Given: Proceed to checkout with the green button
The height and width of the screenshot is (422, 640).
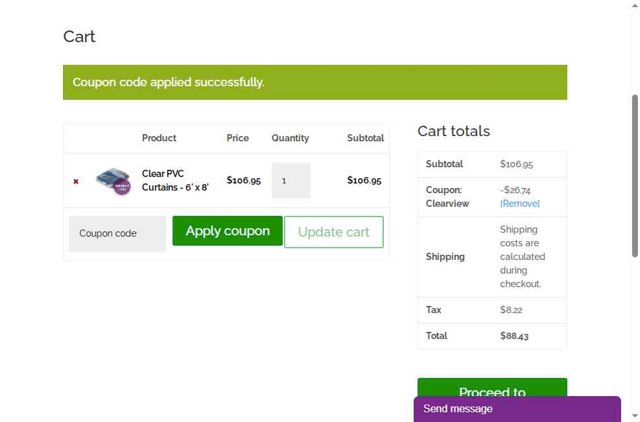Looking at the screenshot, I should pos(492,387).
